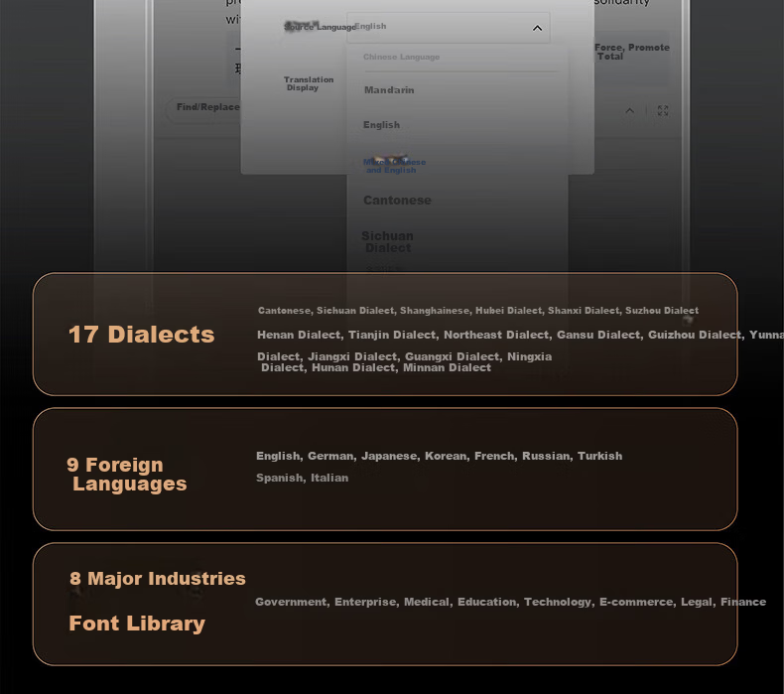The image size is (784, 694).
Task: Click the 17 Dialects heading
Action: tap(142, 335)
